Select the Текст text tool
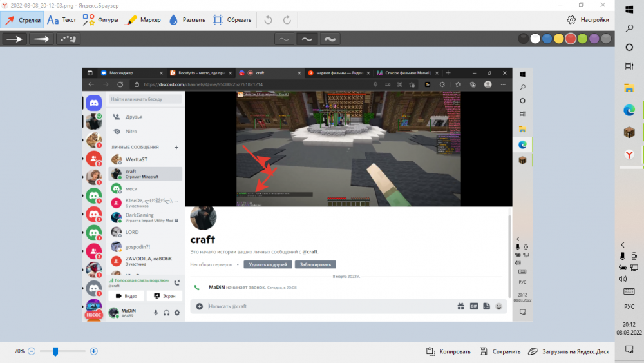 [x=62, y=20]
